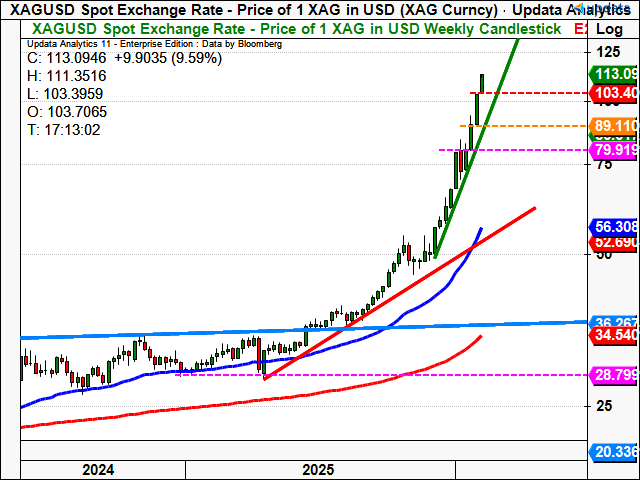The image size is (640, 480).
Task: Click the blue 56.308 moving average tag
Action: (614, 226)
